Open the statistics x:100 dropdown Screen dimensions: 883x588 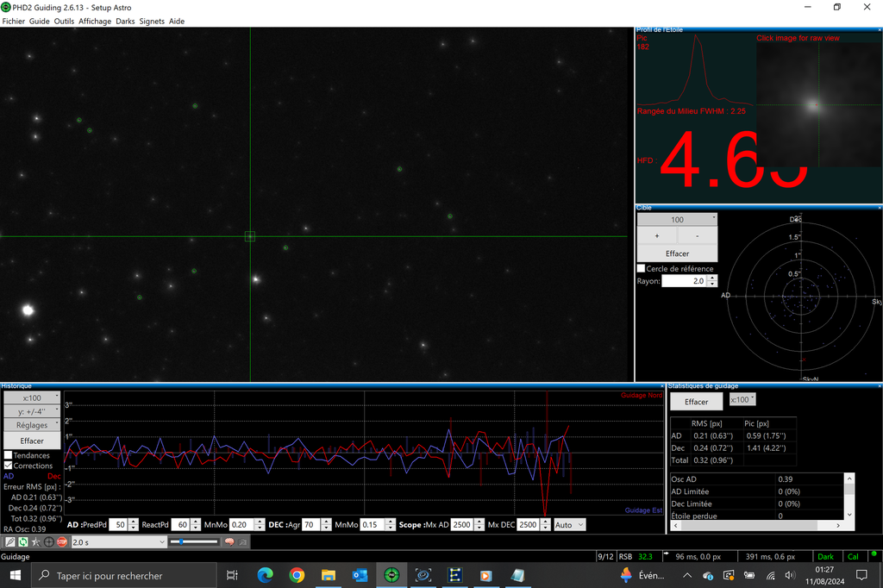742,399
